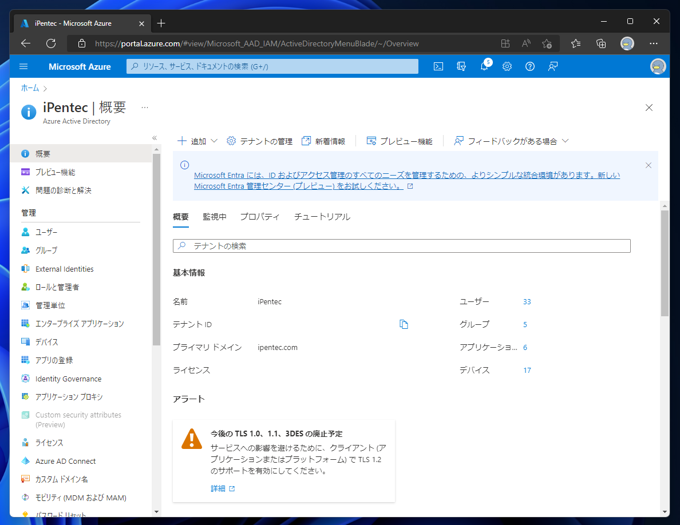Open the Microsoft Entra admin center link
680x525 pixels.
coord(407,180)
